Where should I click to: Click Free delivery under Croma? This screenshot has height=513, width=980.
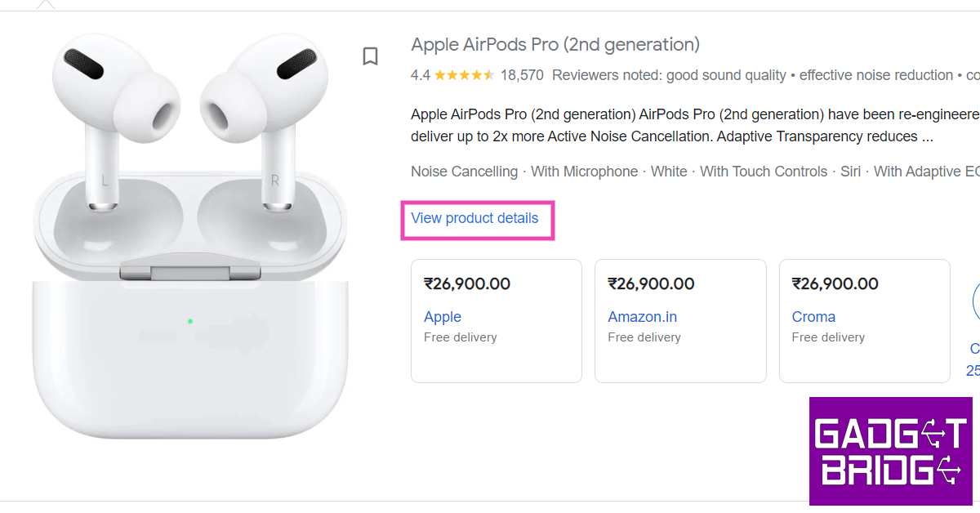(828, 337)
